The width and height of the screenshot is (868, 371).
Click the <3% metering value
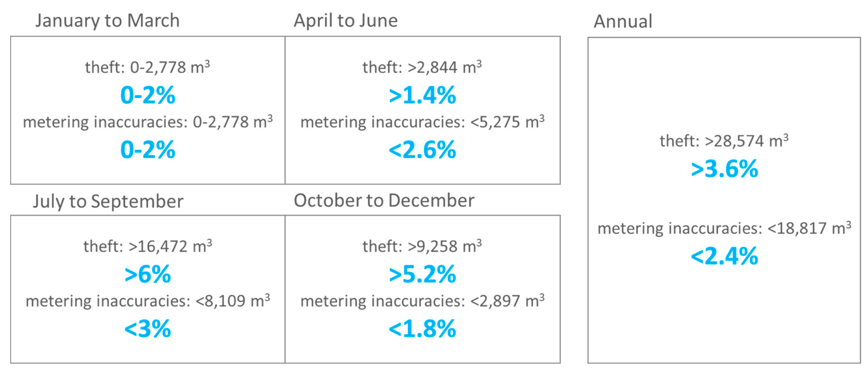[147, 329]
